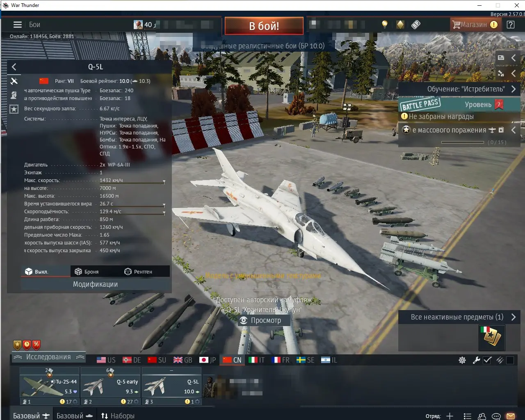The image size is (525, 420).
Task: Open the Базовый aircraft preset
Action: coord(32,415)
